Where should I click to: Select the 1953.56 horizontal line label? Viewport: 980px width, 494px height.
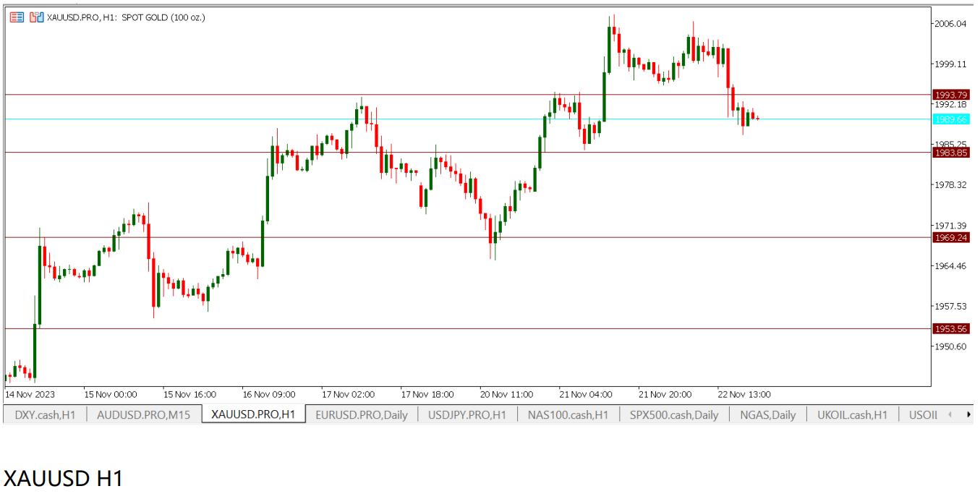[x=950, y=328]
